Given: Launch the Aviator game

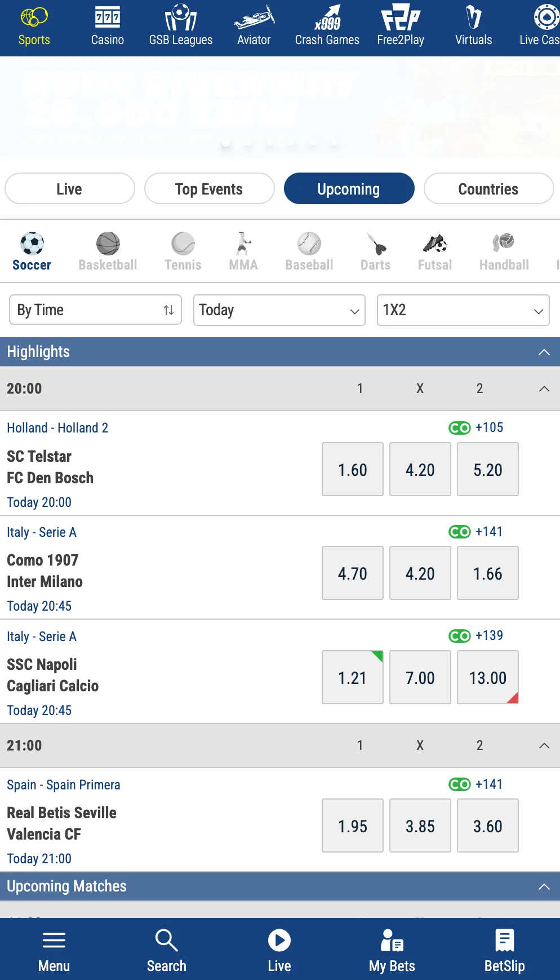Looking at the screenshot, I should point(254,25).
